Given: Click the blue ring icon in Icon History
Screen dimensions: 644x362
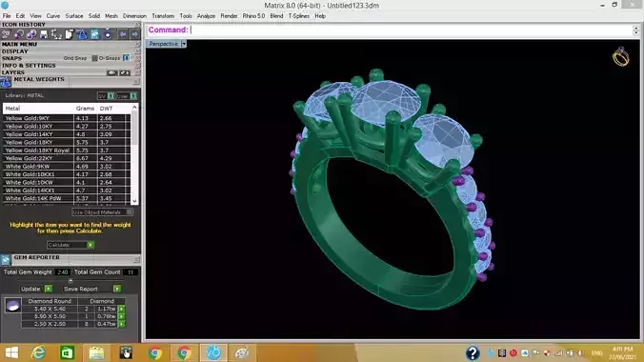Looking at the screenshot, I should click(x=108, y=34).
